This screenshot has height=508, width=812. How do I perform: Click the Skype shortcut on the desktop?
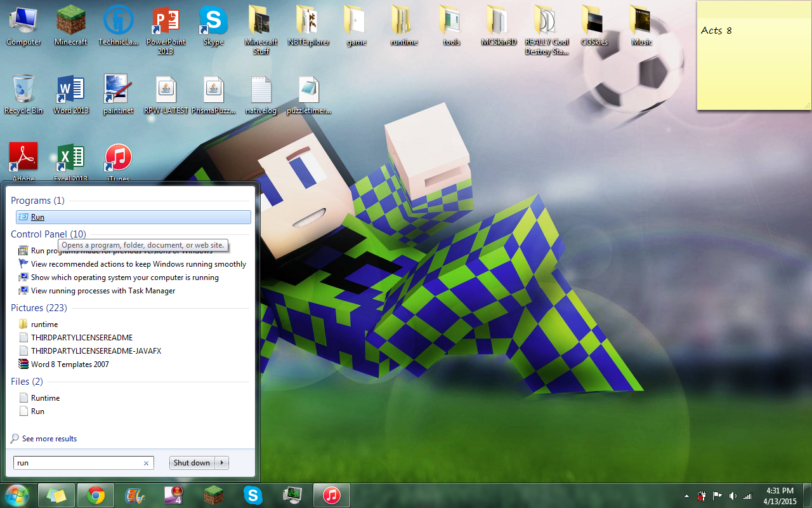(214, 25)
